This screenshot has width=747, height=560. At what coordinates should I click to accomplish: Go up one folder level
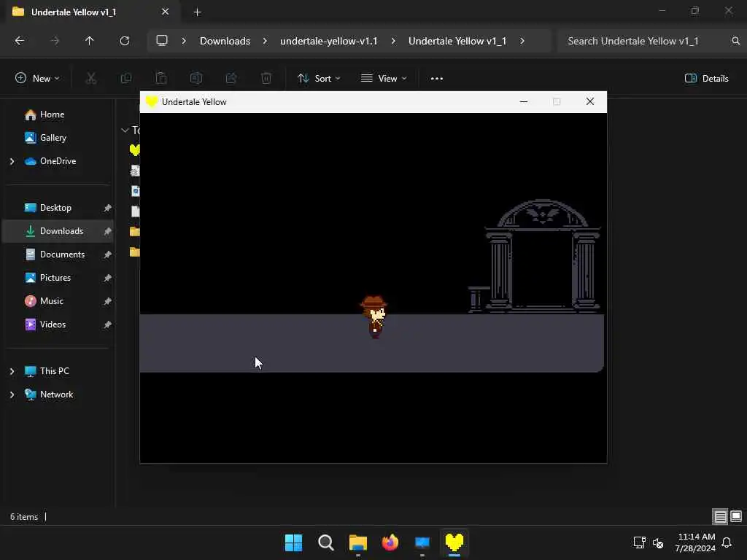click(x=90, y=41)
